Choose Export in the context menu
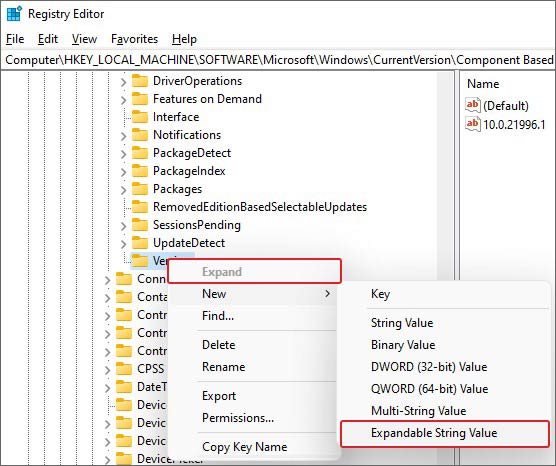 [253, 396]
